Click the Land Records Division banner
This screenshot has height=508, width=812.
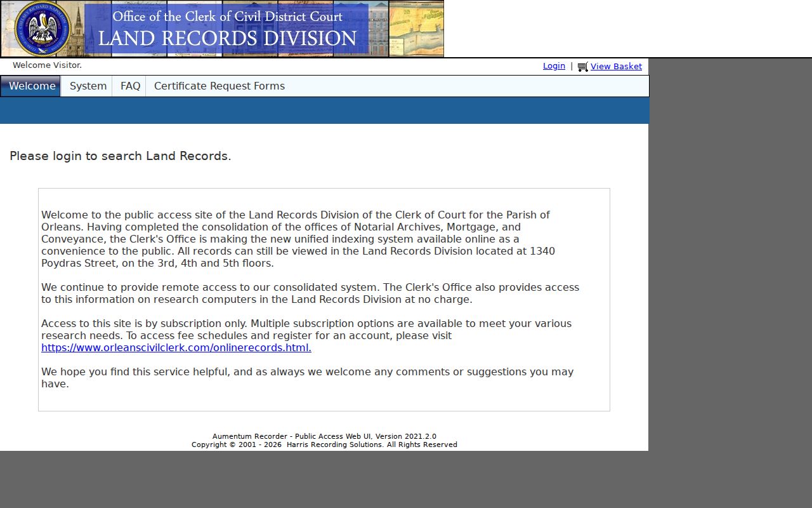[222, 29]
